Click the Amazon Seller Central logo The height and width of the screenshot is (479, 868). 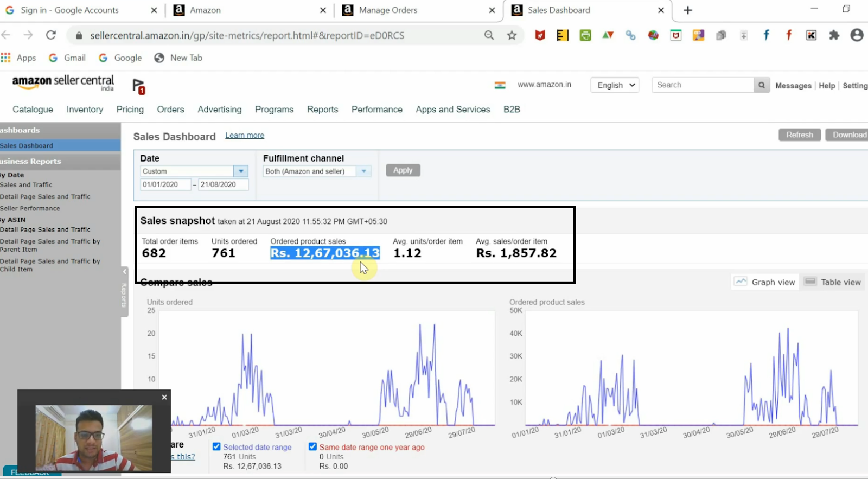click(63, 83)
